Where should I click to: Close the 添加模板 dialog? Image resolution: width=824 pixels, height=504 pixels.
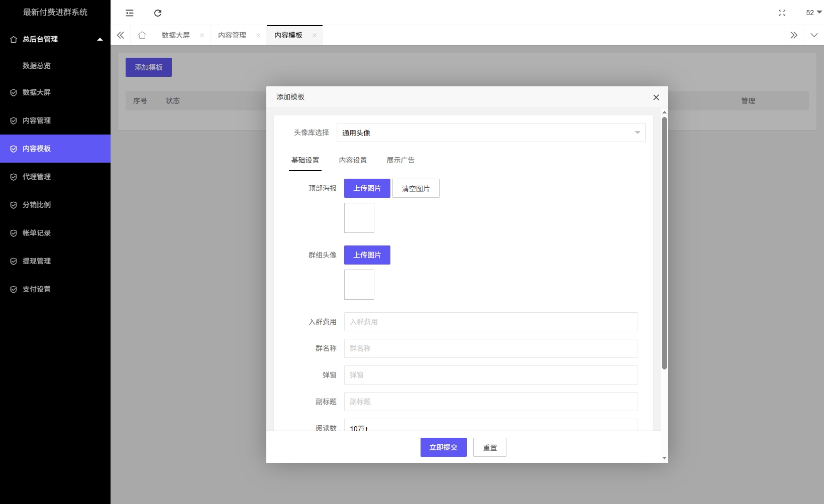[656, 97]
